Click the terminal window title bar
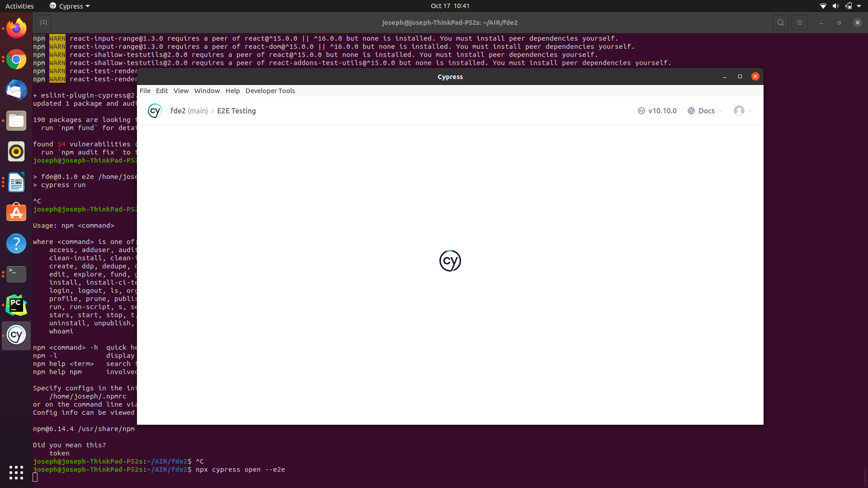 point(450,23)
